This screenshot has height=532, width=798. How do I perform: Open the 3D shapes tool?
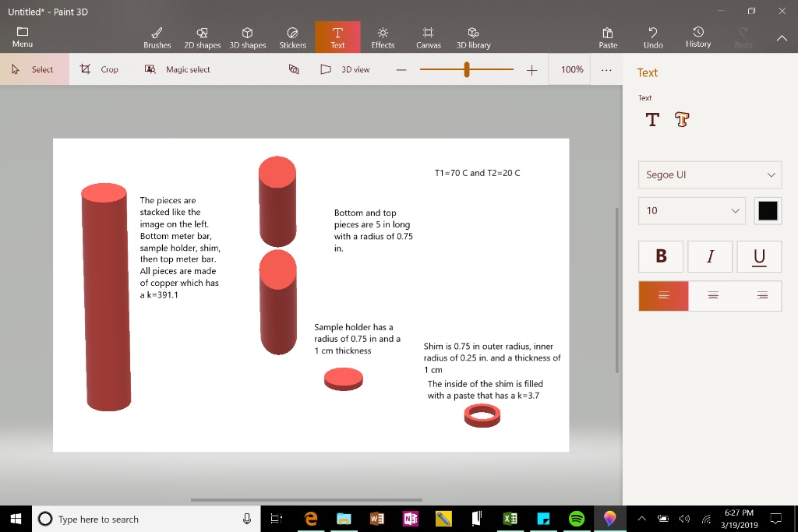pos(247,37)
